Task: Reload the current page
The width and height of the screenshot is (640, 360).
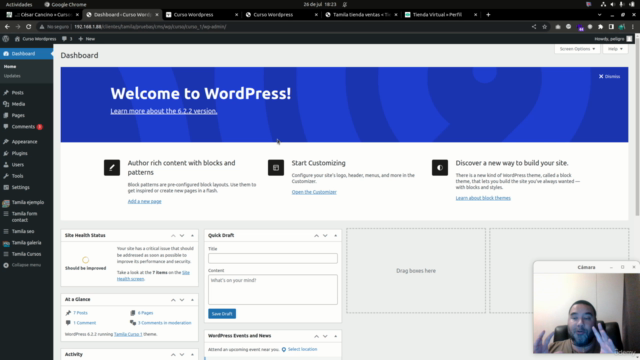Action: pos(29,27)
